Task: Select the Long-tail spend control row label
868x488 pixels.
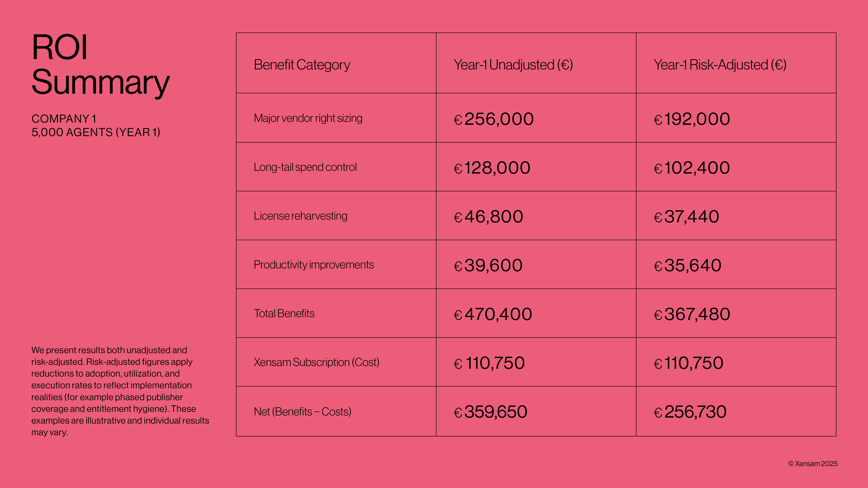Action: (x=305, y=167)
